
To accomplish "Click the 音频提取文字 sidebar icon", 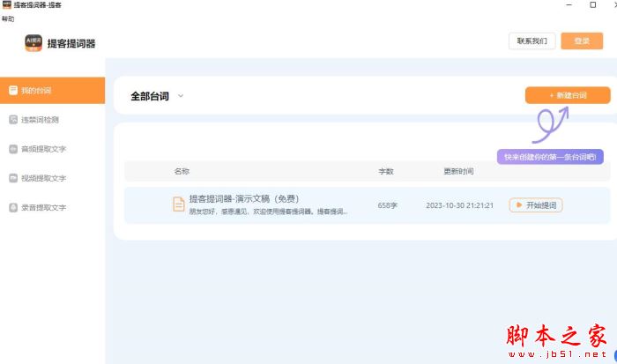I will tap(13, 149).
